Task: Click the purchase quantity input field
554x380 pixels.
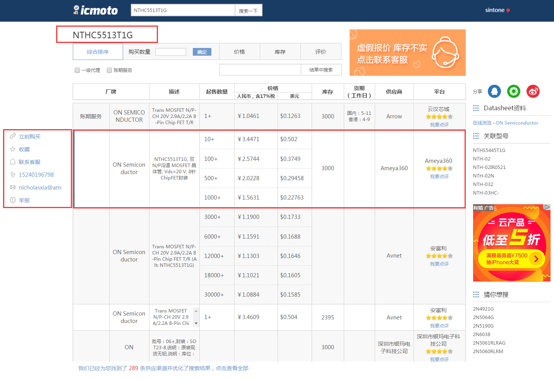Action: [171, 52]
